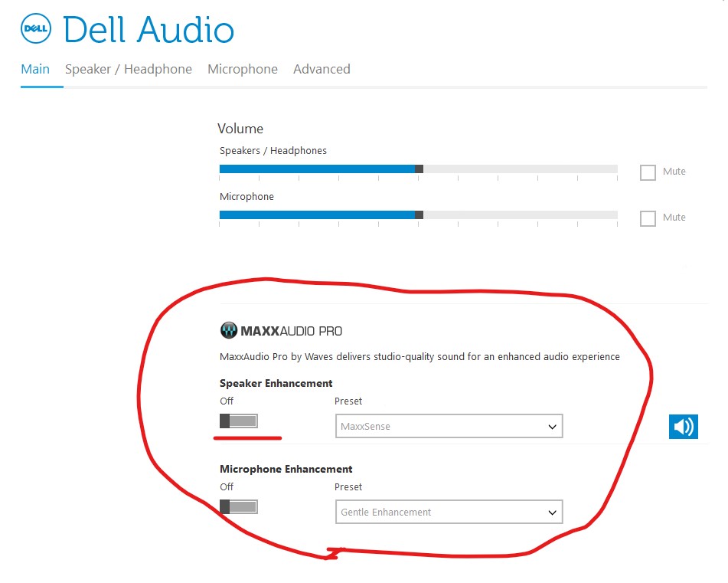This screenshot has width=728, height=583.
Task: Click the Microphone volume slider handle
Action: point(419,215)
